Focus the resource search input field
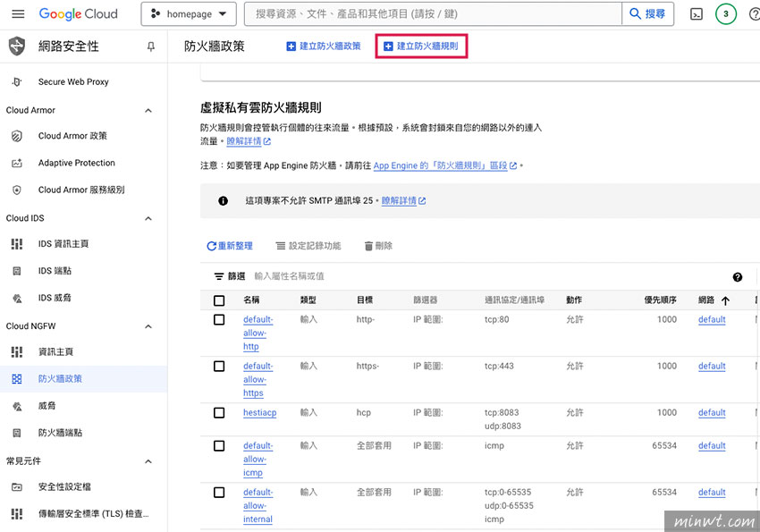The image size is (760, 532). [433, 14]
